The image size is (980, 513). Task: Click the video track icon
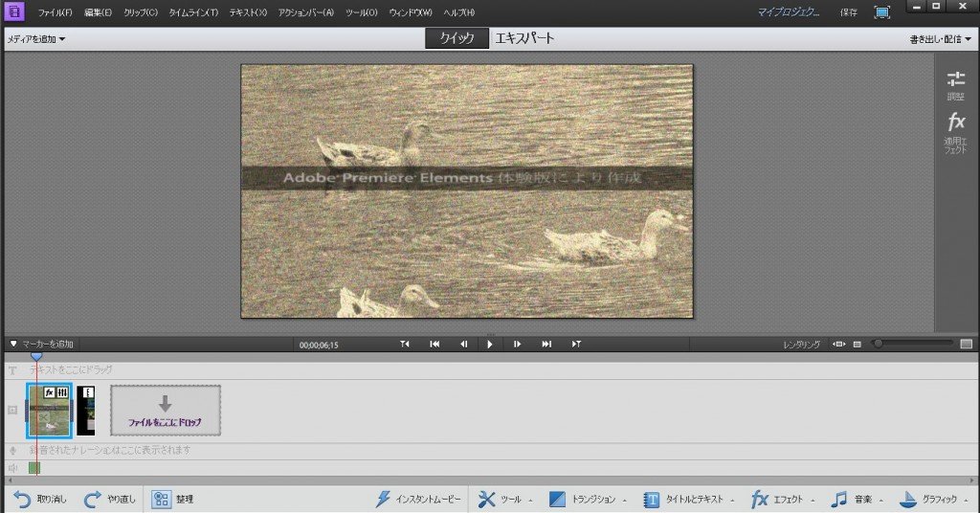[x=12, y=411]
